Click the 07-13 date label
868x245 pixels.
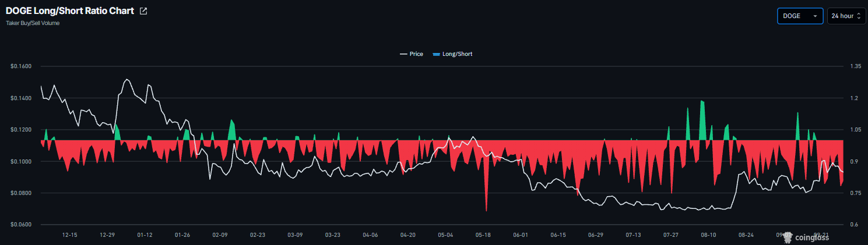click(633, 235)
